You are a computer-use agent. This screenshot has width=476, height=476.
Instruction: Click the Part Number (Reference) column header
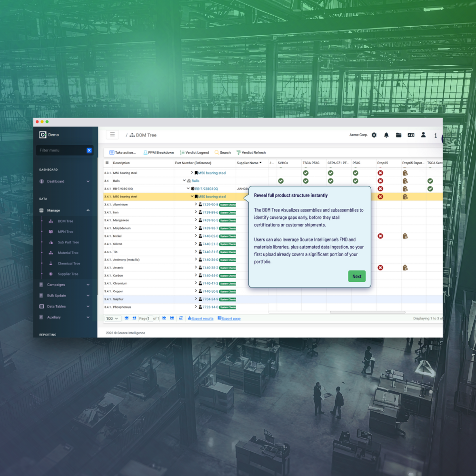click(x=193, y=163)
